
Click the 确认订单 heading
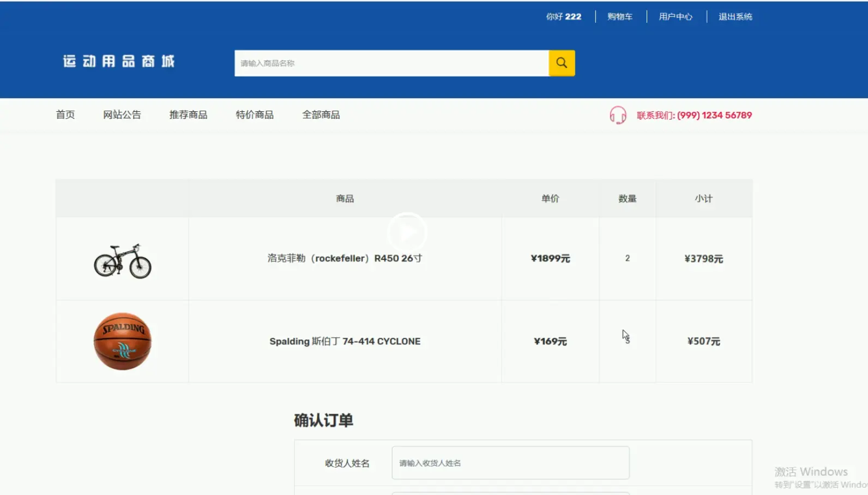[323, 420]
